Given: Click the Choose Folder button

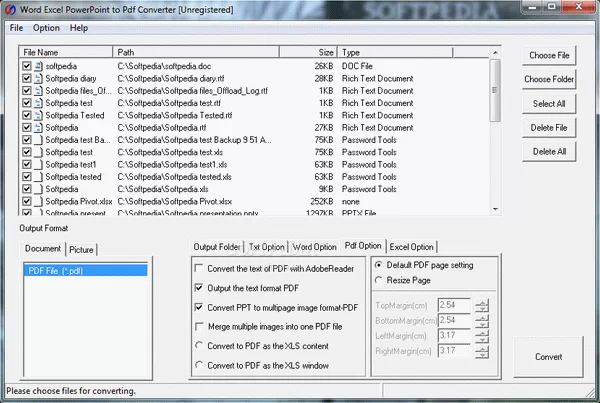Looking at the screenshot, I should (549, 79).
